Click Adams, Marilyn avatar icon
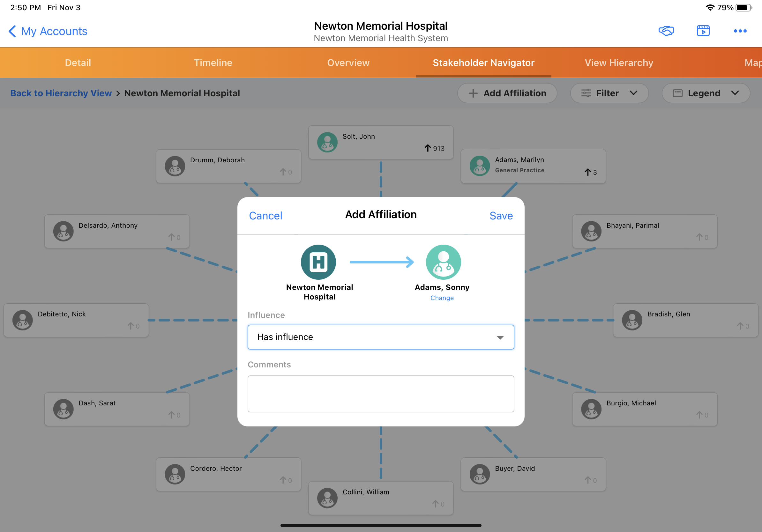Viewport: 762px width, 532px height. [x=480, y=166]
